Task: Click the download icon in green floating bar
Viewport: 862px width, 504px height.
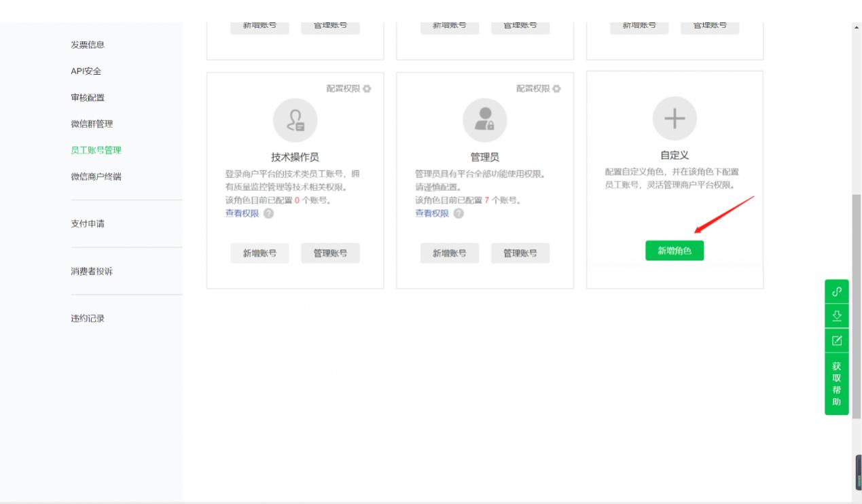Action: coord(837,316)
